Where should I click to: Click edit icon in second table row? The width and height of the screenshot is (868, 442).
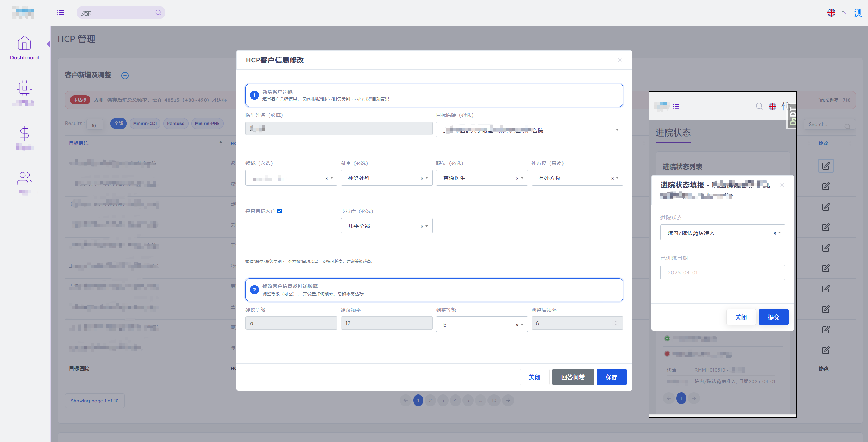(x=826, y=186)
